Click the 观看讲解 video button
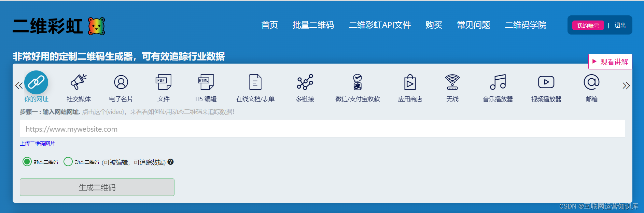This screenshot has height=213, width=644. click(610, 62)
